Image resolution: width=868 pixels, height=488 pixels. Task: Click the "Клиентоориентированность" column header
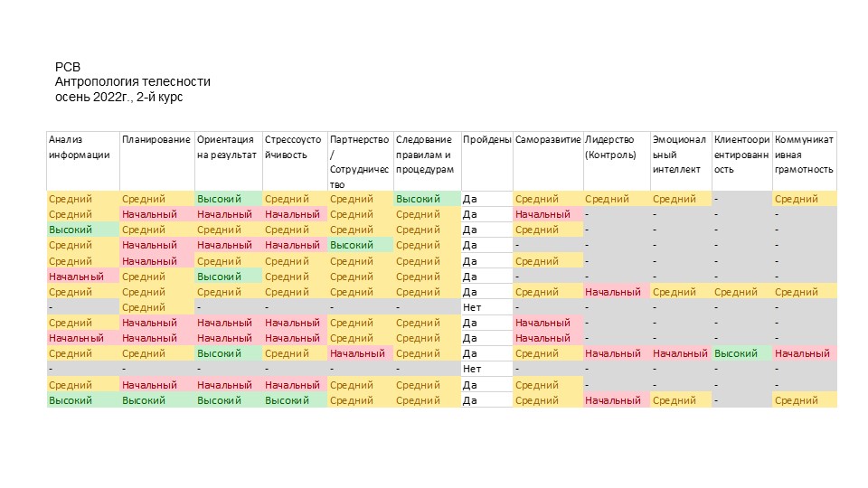pos(741,155)
